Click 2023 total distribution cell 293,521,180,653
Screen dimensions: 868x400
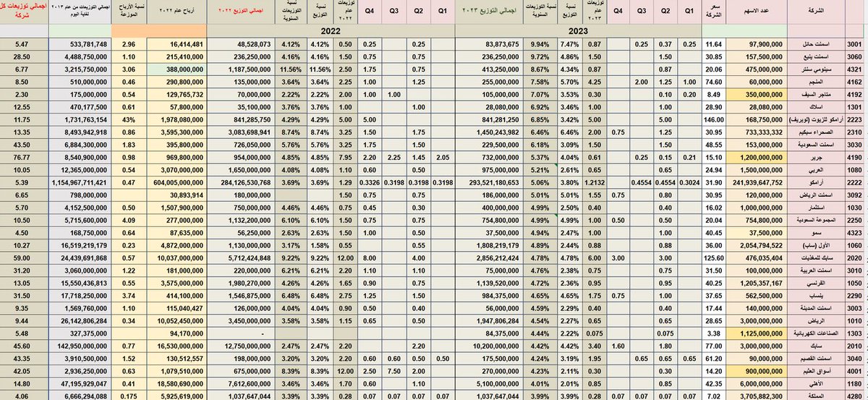[490, 182]
